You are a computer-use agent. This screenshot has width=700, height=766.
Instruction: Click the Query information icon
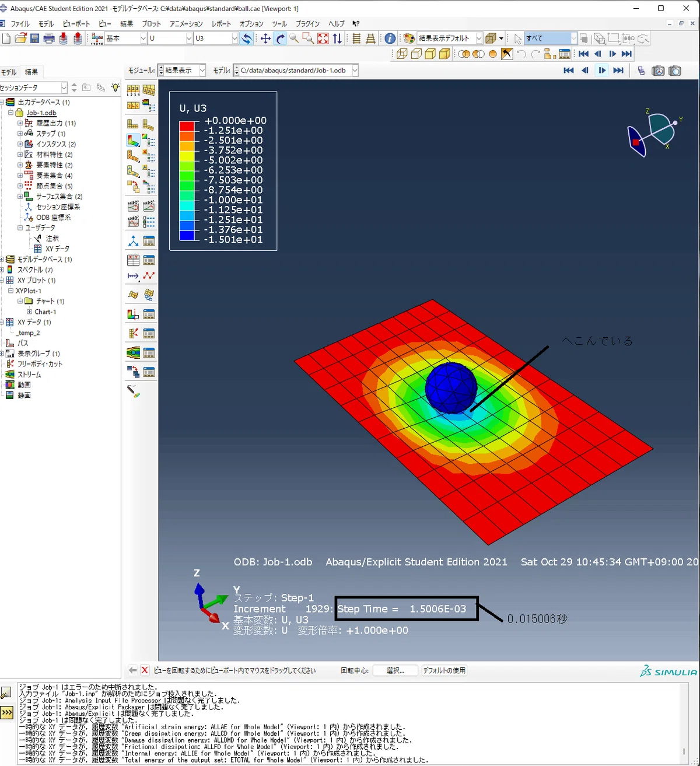tap(390, 39)
